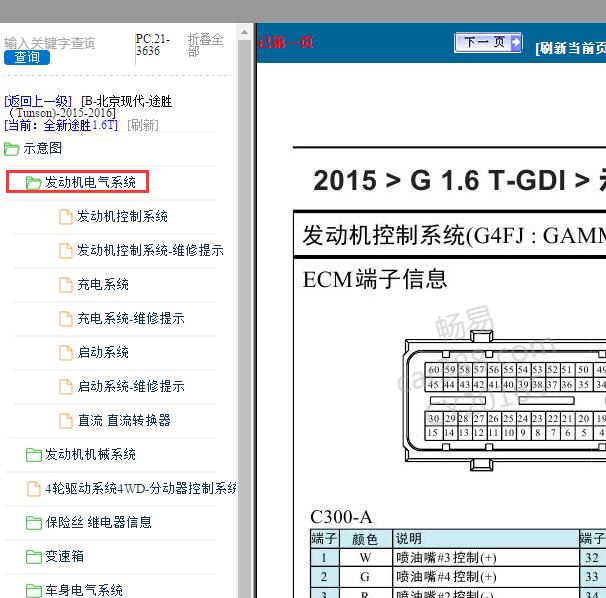Click the 刷新 link in sidebar
Screen dimensions: 606x598
click(x=143, y=125)
